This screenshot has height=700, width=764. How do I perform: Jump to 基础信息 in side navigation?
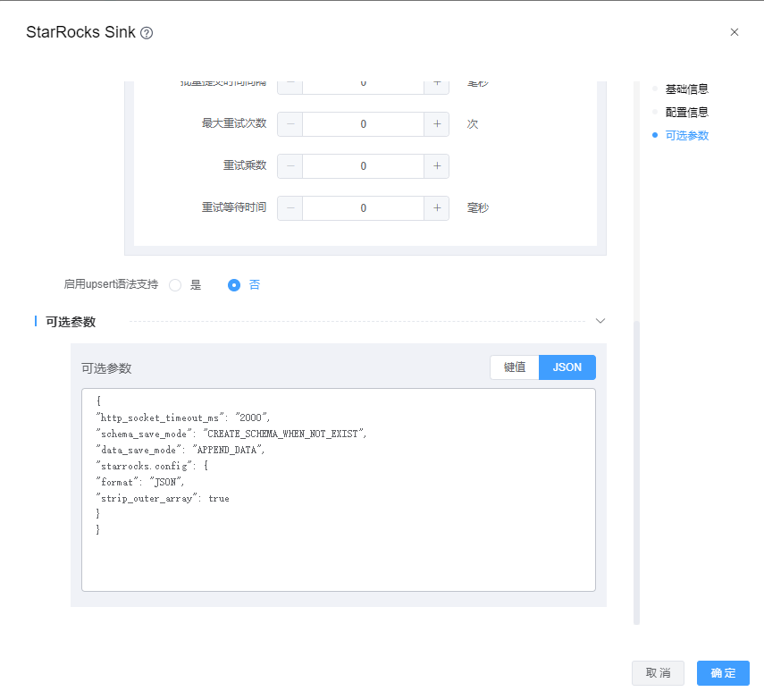point(686,89)
